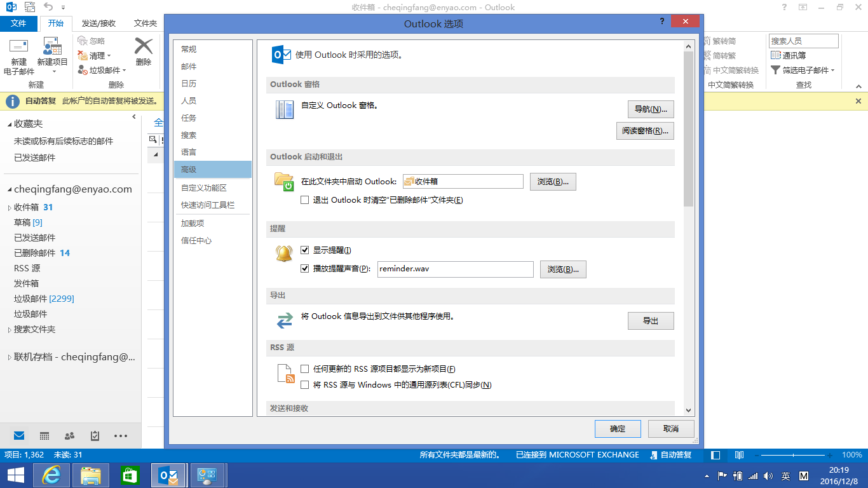This screenshot has width=868, height=488.
Task: Click the help question mark in Outlook 选项
Action: click(663, 21)
